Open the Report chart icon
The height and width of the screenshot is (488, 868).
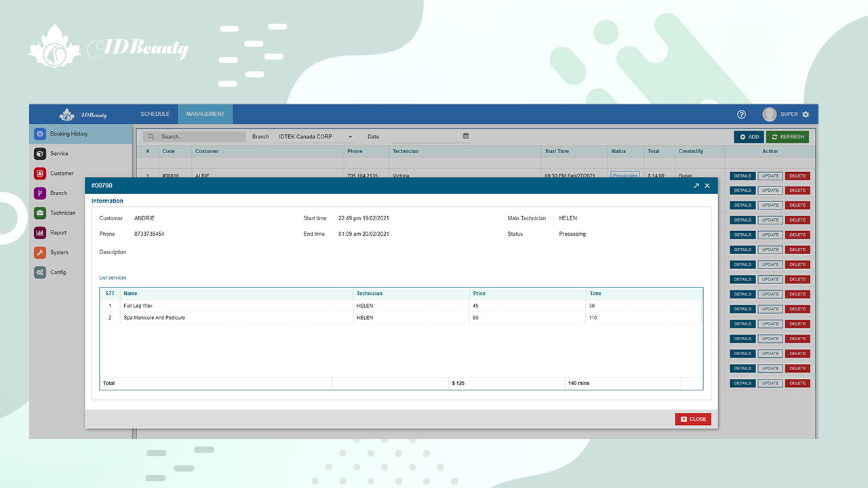coord(40,232)
